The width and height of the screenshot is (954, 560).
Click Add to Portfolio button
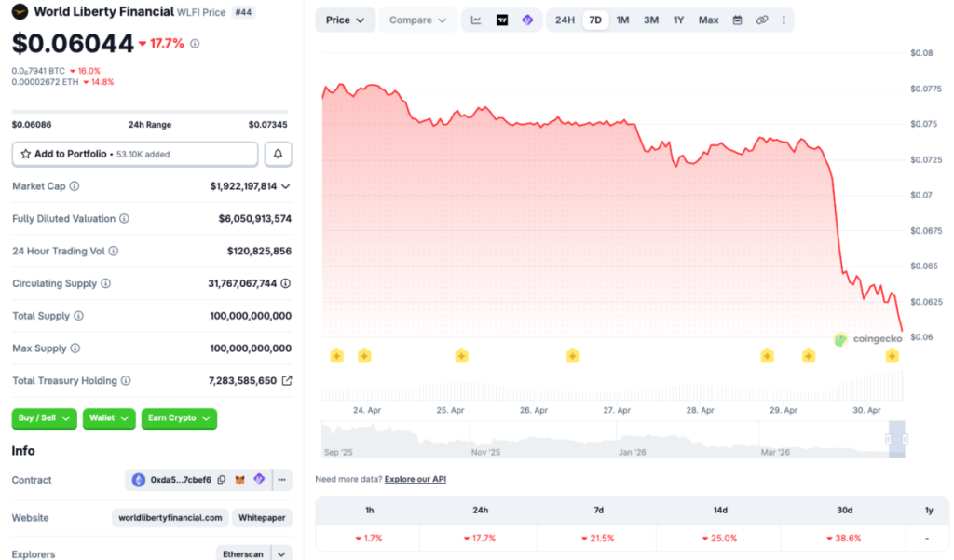click(x=135, y=154)
